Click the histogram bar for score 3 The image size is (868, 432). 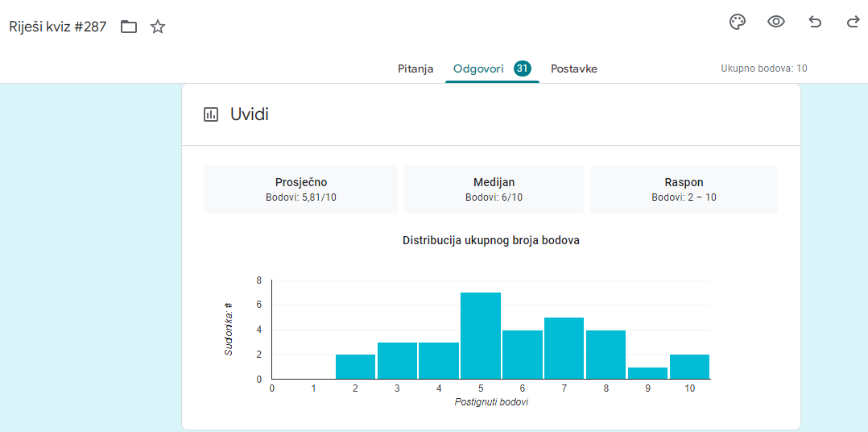click(397, 360)
